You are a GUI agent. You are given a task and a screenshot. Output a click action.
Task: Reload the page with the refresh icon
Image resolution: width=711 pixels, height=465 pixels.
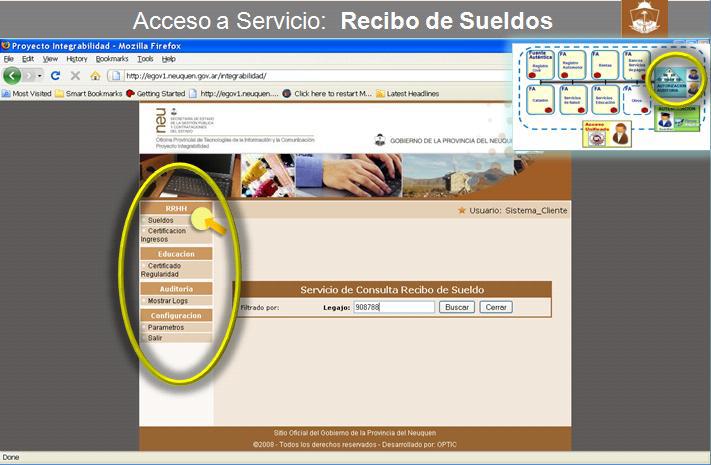55,76
